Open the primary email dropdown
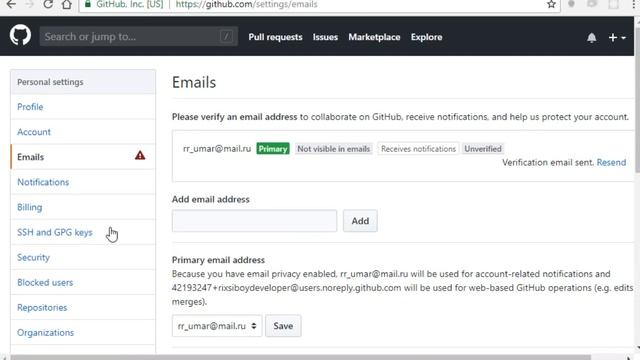Screen dimensions: 640x360 pos(217,326)
